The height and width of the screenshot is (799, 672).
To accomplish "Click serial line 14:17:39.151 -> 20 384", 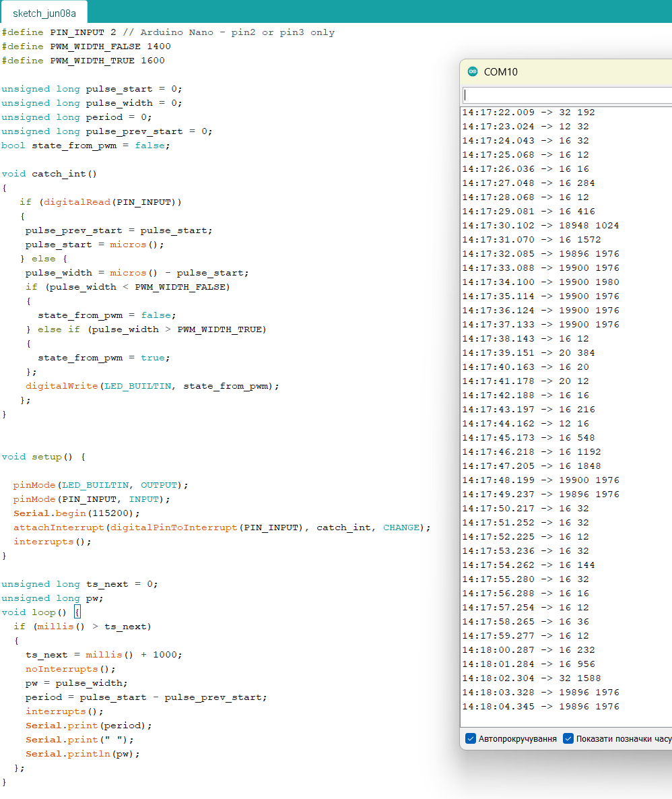I will [x=529, y=352].
